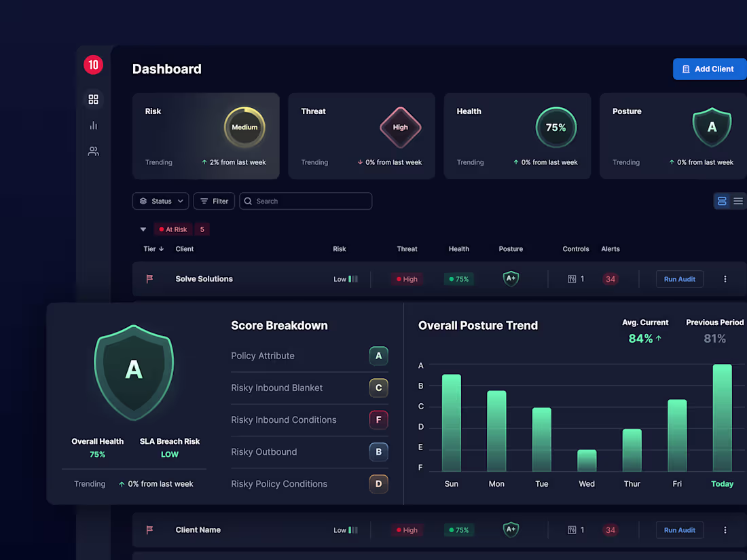
Task: Click the High threat diamond icon
Action: tap(400, 127)
